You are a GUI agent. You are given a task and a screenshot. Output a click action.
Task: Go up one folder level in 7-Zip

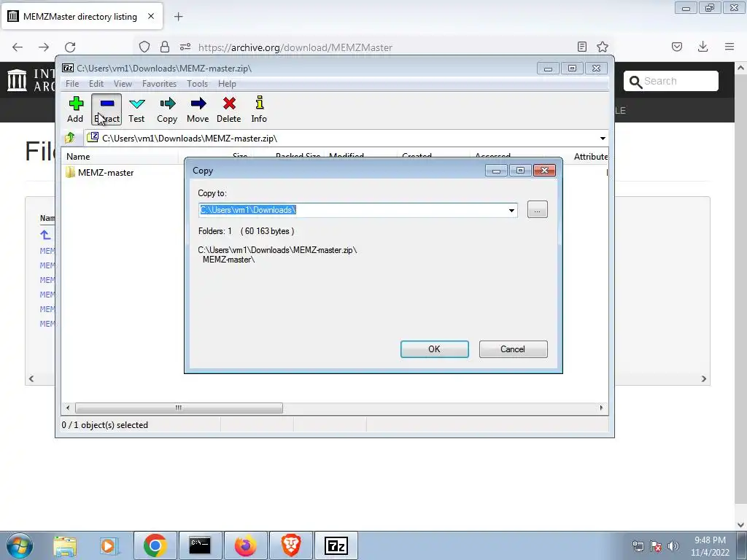(70, 138)
